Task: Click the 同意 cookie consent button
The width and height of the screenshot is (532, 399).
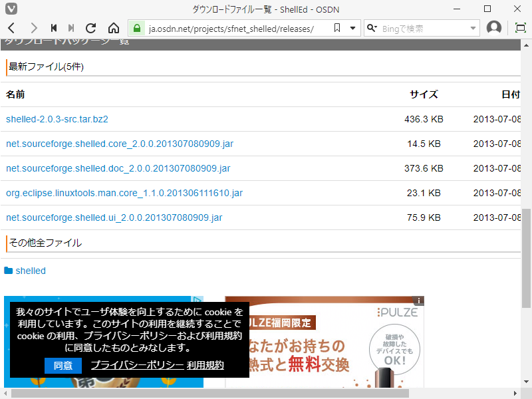Action: pyautogui.click(x=63, y=365)
